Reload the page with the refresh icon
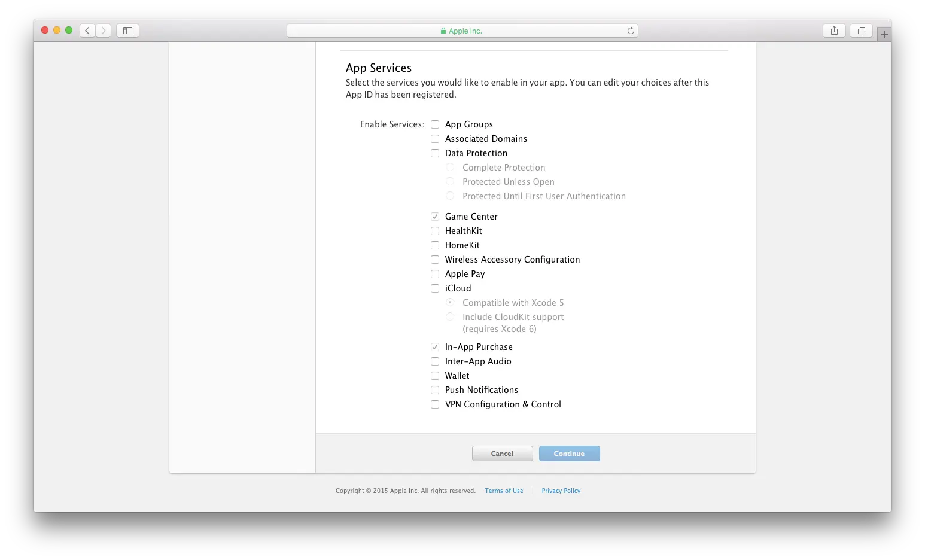 pos(631,31)
